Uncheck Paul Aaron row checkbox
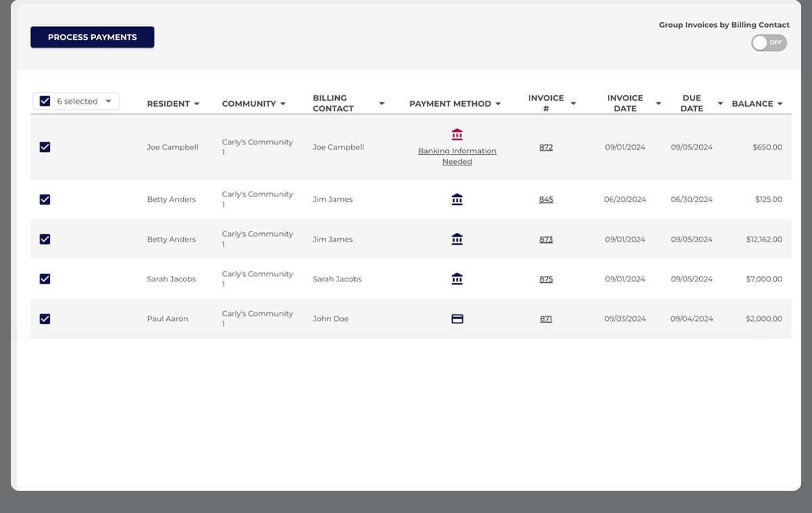This screenshot has height=513, width=812. (45, 319)
